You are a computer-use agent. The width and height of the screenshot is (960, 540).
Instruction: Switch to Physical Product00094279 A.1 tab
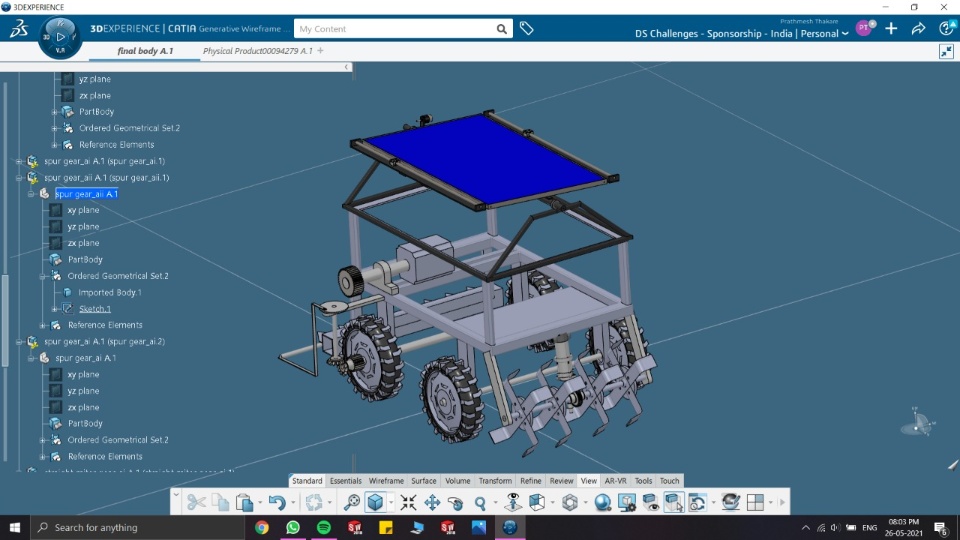click(257, 51)
